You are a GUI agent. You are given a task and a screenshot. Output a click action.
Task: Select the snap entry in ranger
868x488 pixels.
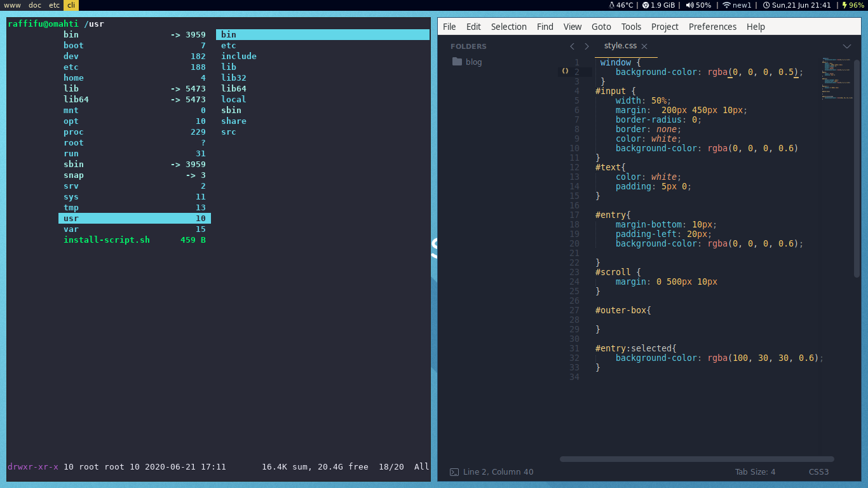135,175
